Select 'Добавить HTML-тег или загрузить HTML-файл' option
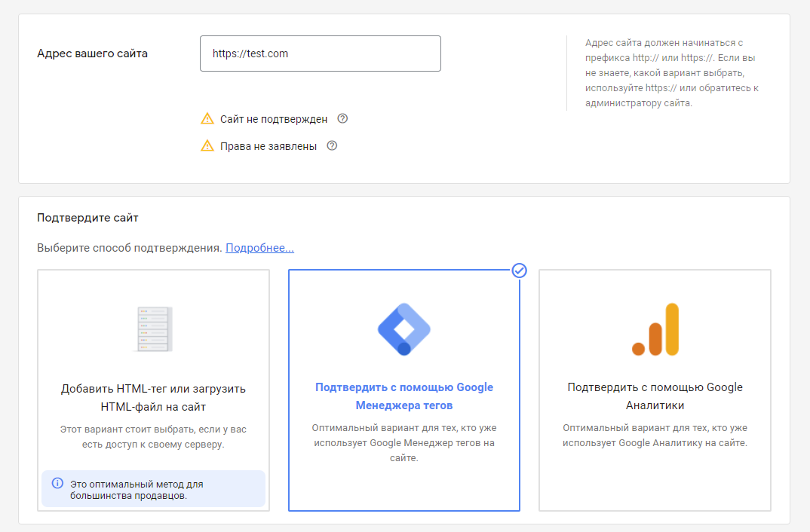Screen dimensions: 810x532 click(x=153, y=397)
